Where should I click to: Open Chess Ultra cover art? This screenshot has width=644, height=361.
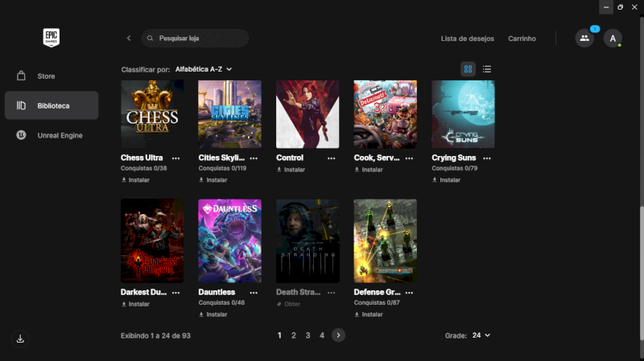coord(152,114)
